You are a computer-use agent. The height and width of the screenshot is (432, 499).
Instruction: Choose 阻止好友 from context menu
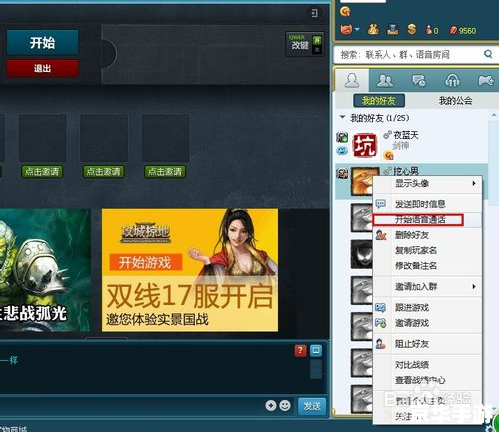[x=427, y=344]
